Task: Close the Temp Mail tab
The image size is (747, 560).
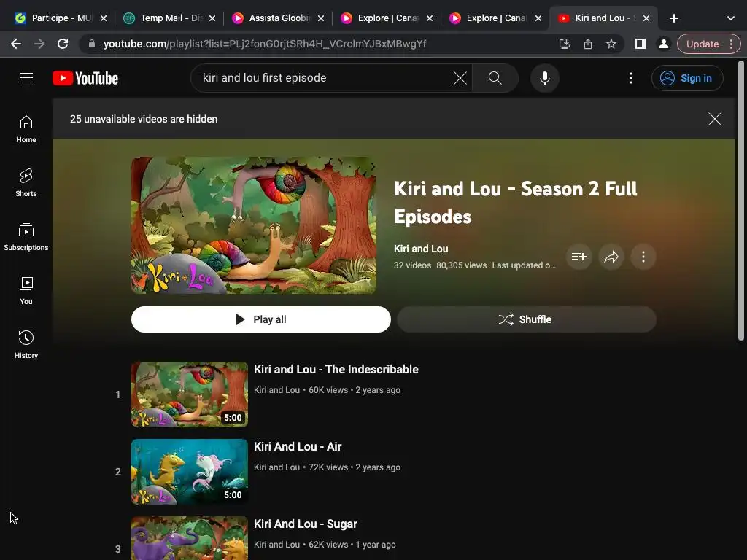Action: click(212, 18)
